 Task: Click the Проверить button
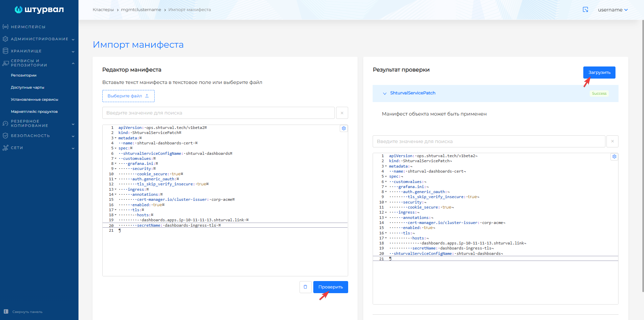(331, 287)
